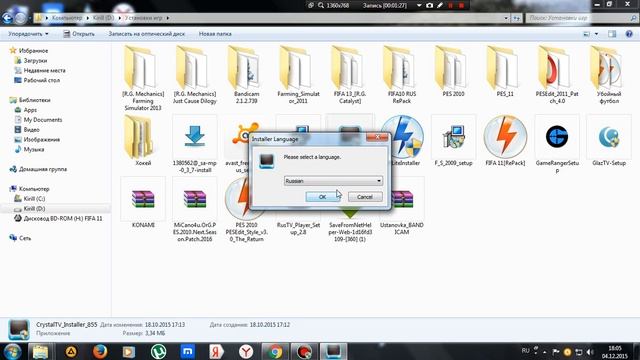
Task: Confirm language with OK button
Action: tap(322, 197)
